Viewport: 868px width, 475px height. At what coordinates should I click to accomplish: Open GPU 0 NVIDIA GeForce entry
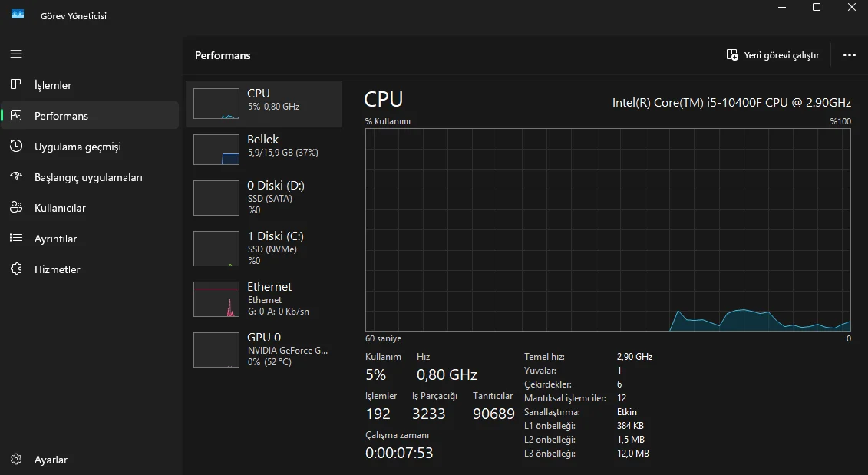[264, 349]
